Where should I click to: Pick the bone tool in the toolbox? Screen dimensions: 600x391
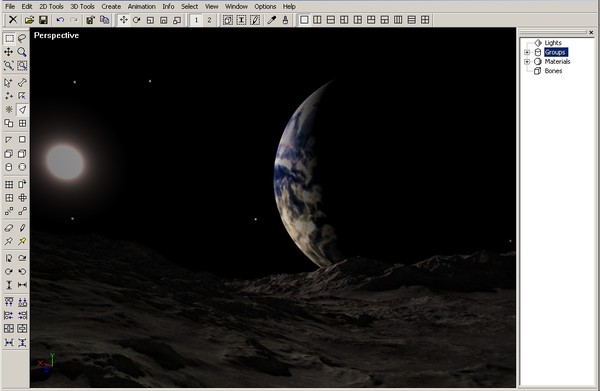coord(22,82)
